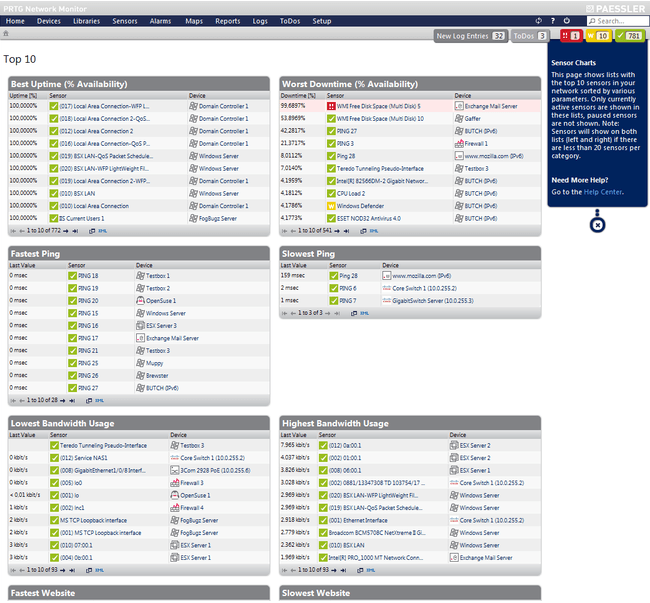Open the Devices menu
This screenshot has height=603, width=650.
49,21
